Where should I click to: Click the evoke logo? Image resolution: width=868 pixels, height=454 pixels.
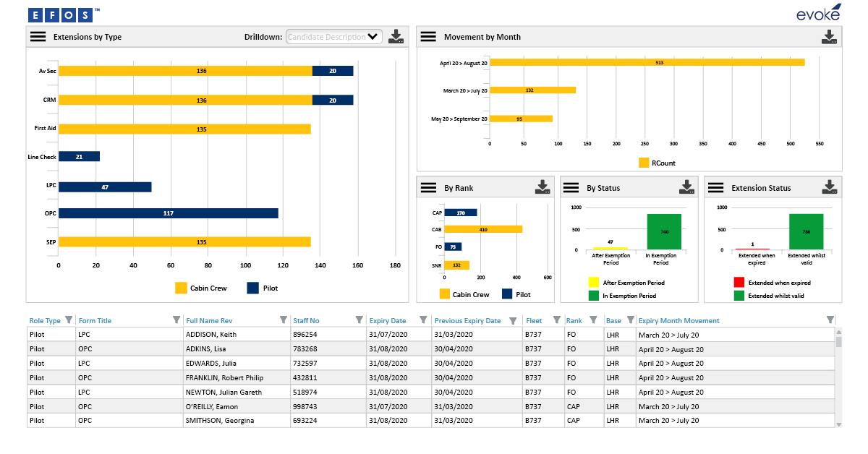click(x=820, y=13)
